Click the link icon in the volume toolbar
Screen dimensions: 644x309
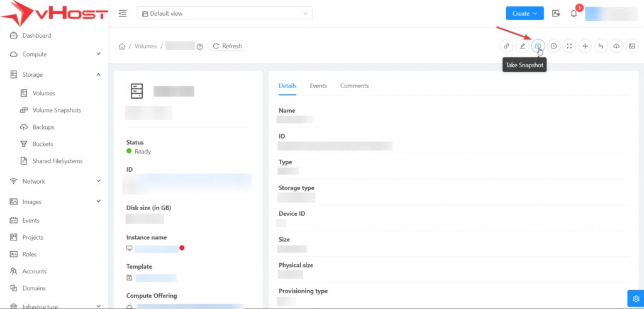(x=506, y=46)
